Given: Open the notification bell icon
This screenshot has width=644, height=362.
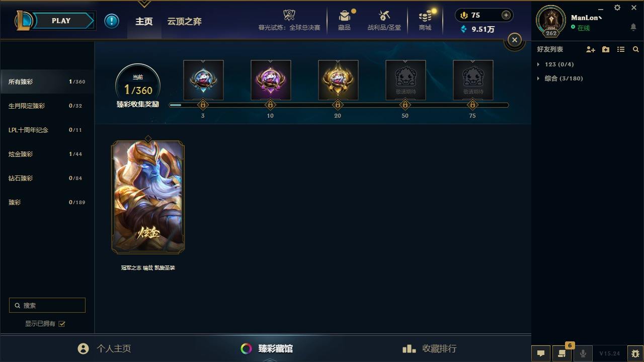Looking at the screenshot, I should click(x=633, y=27).
